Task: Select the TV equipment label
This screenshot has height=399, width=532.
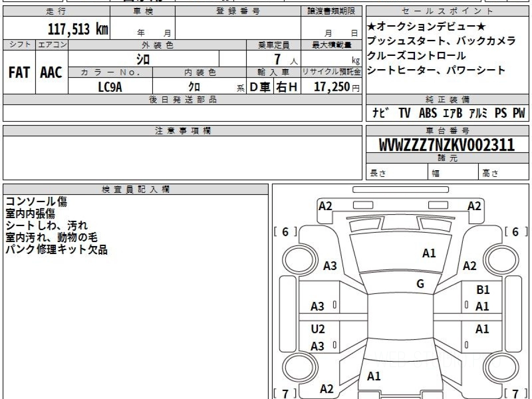Action: tap(404, 113)
